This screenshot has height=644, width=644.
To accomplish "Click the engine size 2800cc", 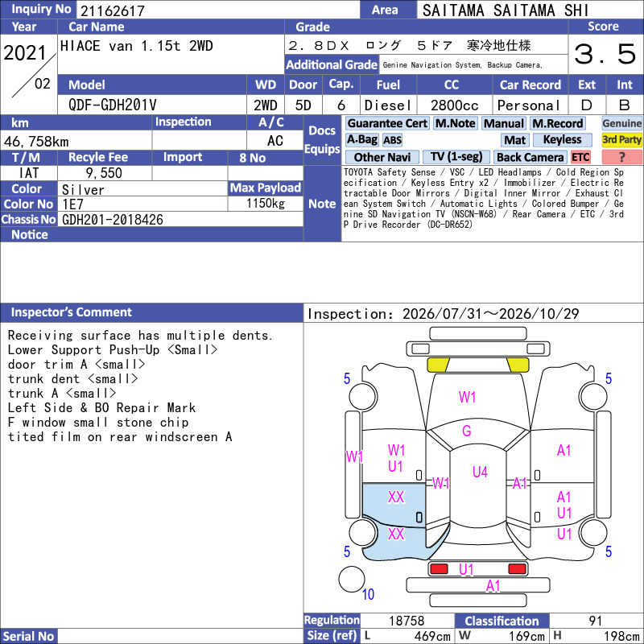I will [454, 105].
